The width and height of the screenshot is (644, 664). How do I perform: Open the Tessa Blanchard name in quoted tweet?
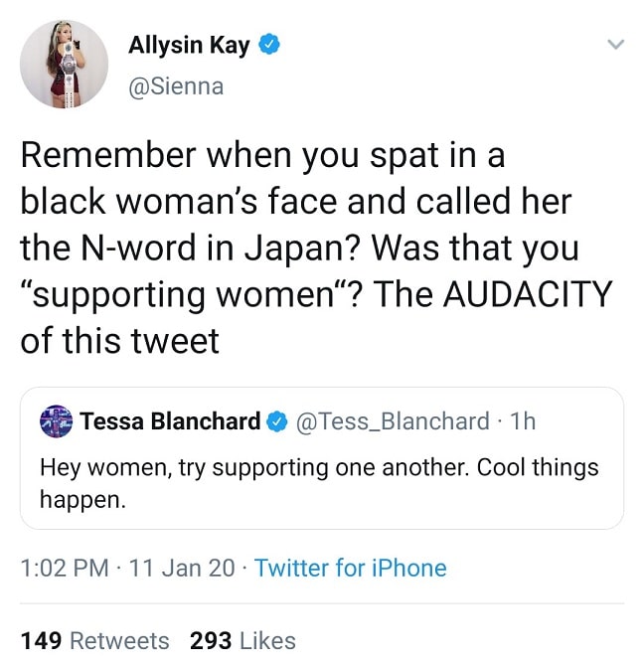click(170, 421)
